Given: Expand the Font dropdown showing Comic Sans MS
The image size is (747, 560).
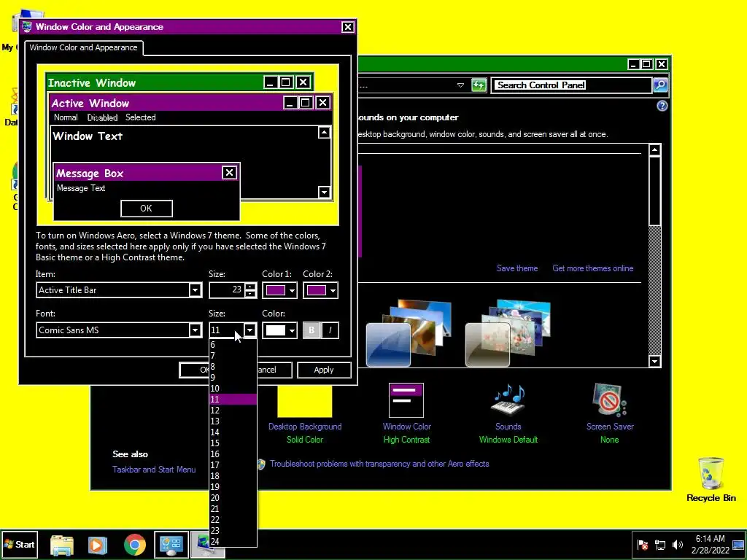Looking at the screenshot, I should 194,330.
